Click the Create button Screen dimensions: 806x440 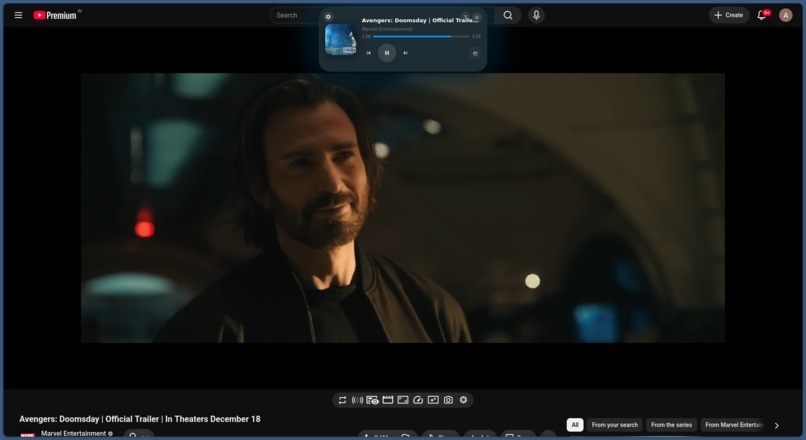[729, 15]
